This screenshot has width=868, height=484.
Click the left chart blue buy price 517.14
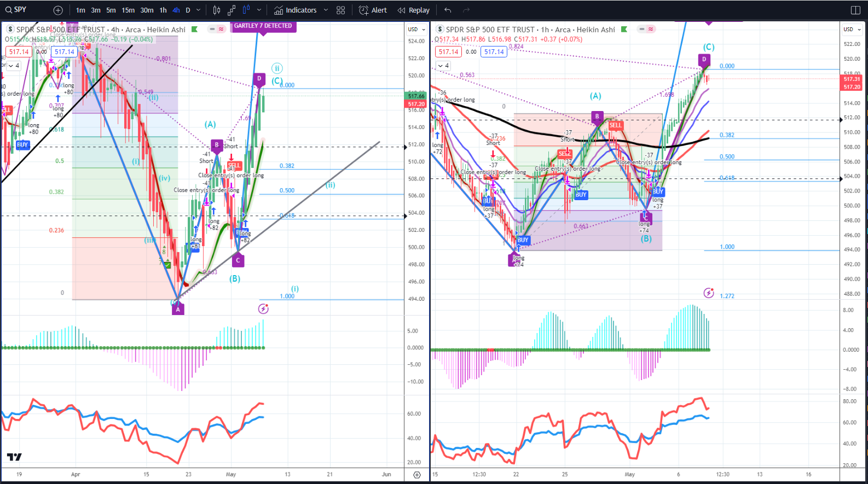point(64,52)
